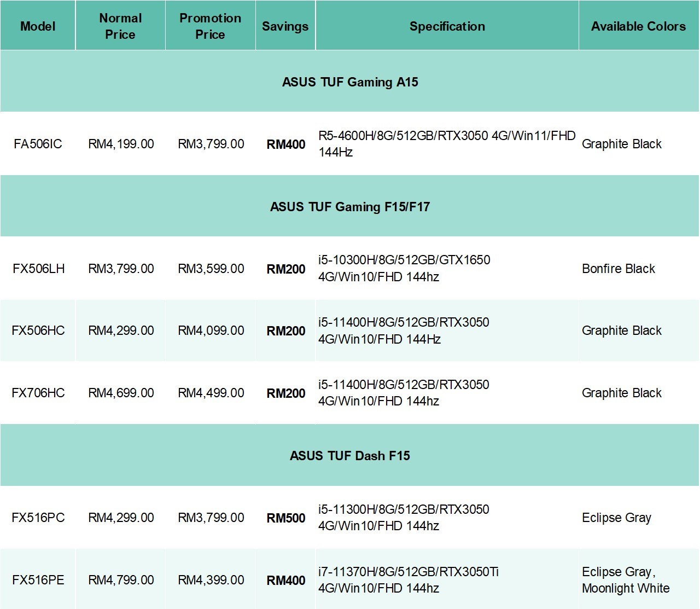
Task: Select the "RM200" savings for FX506LH
Action: [x=286, y=269]
